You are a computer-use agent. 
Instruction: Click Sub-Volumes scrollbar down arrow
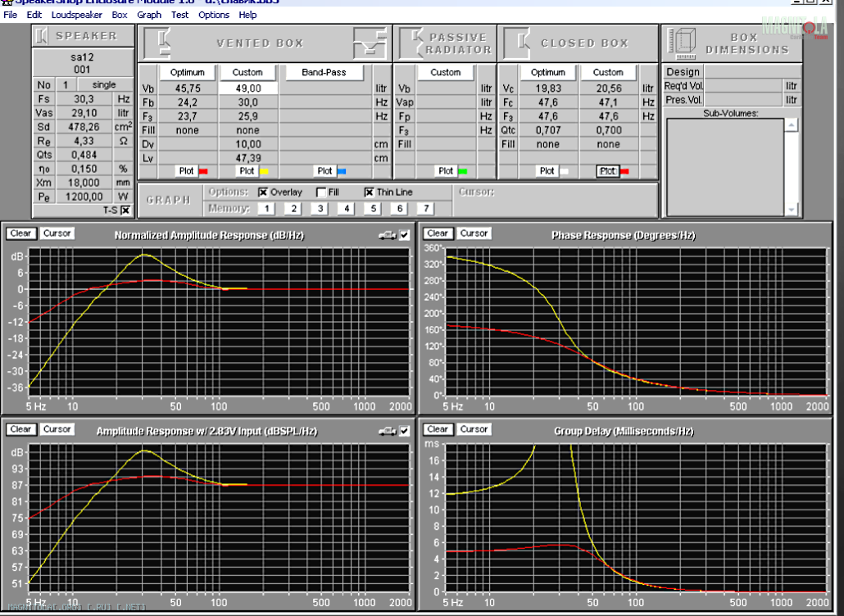[x=791, y=210]
